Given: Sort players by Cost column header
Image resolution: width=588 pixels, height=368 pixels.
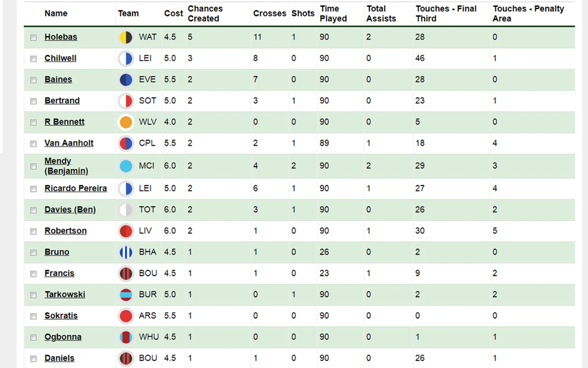Looking at the screenshot, I should (174, 13).
